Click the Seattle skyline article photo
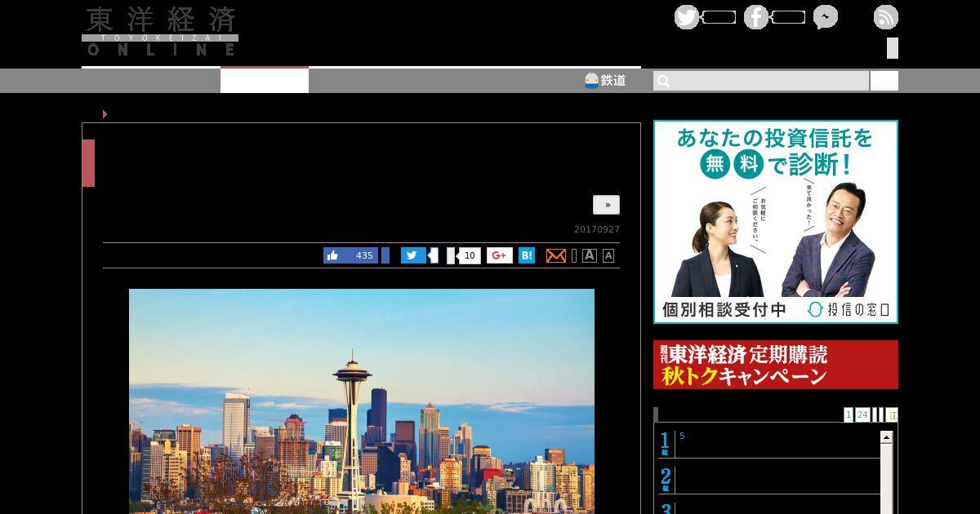Viewport: 980px width, 514px height. point(362,401)
